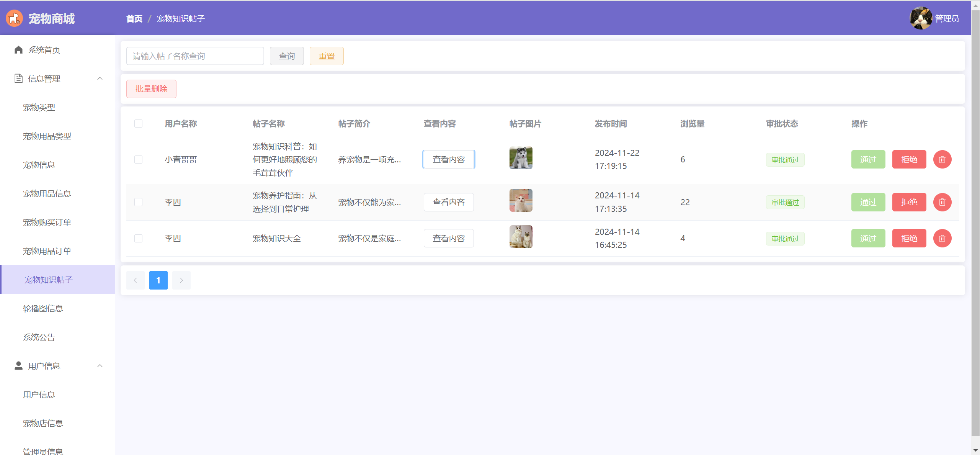Click 查看内容 for 宠物知识大全
Screen dimensions: 980x455
pos(448,238)
